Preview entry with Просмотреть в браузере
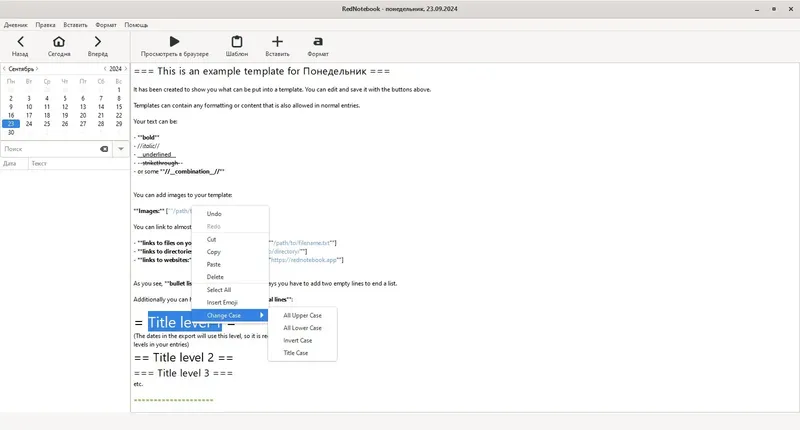Screen dimensions: 800x430 point(174,46)
